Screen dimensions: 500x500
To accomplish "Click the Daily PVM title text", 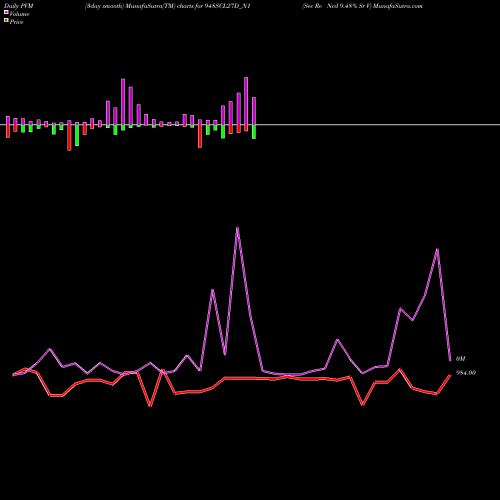I will (19, 6).
